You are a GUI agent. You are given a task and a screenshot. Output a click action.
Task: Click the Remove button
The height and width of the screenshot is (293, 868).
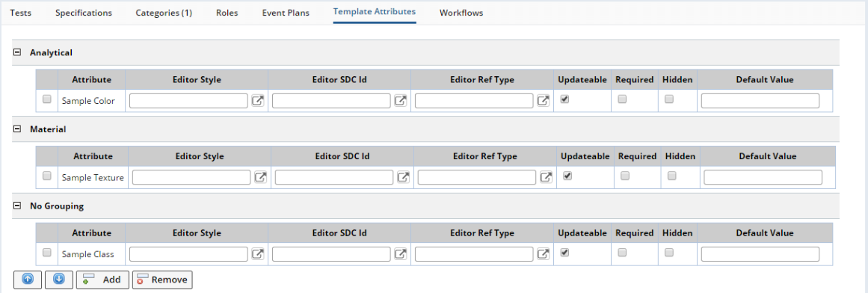click(x=162, y=280)
